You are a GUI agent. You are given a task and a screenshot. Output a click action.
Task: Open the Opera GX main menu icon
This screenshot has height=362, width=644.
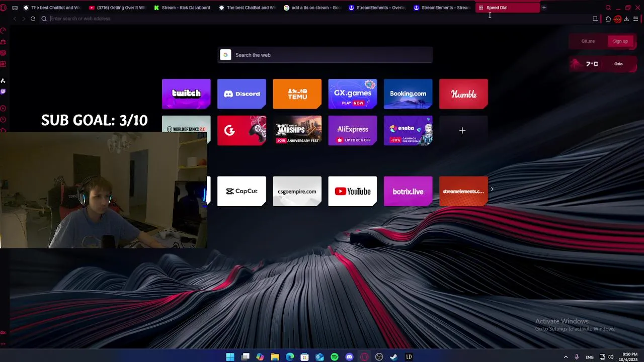click(4, 8)
